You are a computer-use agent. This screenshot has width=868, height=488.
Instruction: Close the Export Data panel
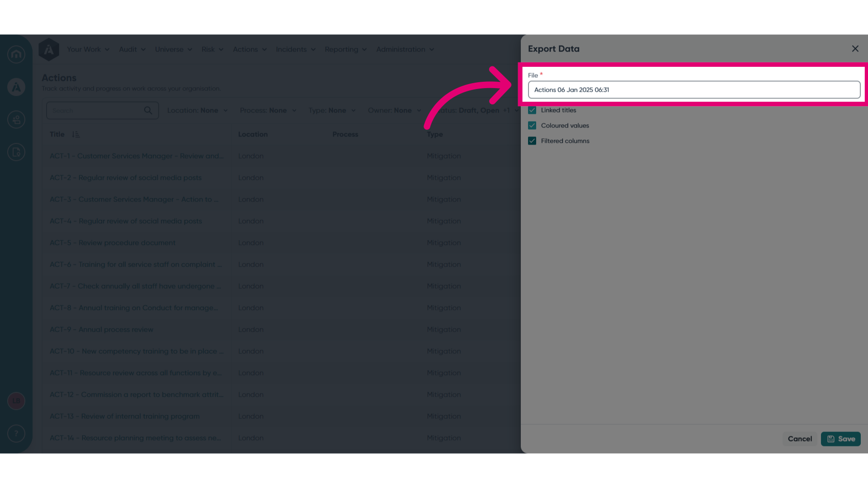[x=855, y=49]
